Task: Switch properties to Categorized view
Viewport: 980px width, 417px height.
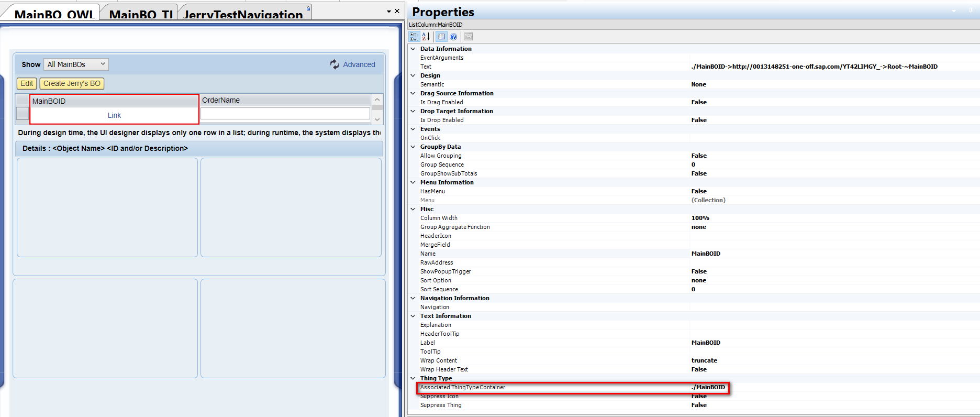Action: point(414,37)
